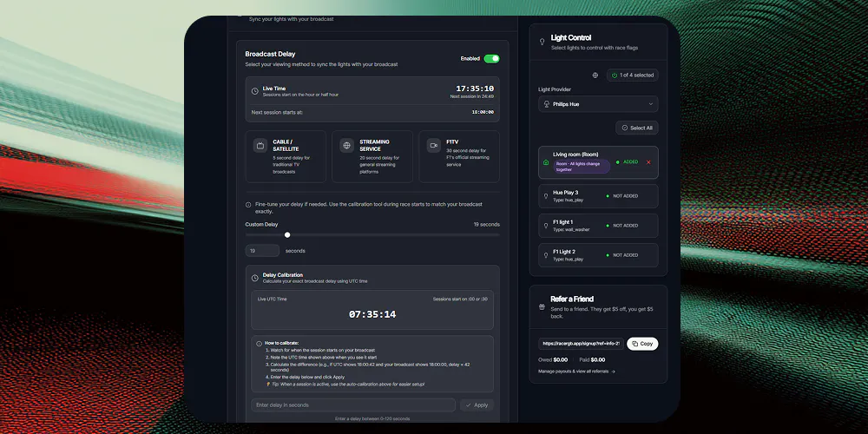Select the F1TV 30 second delay card
The height and width of the screenshot is (434, 868).
459,156
